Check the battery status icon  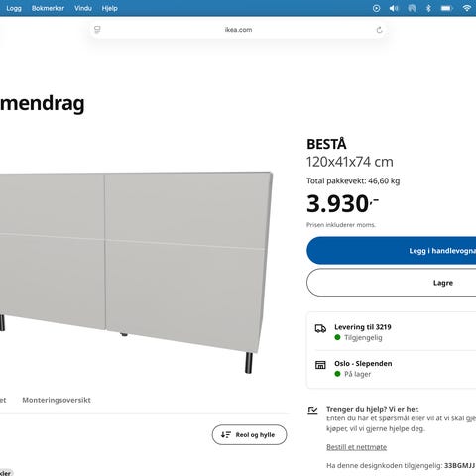(446, 8)
